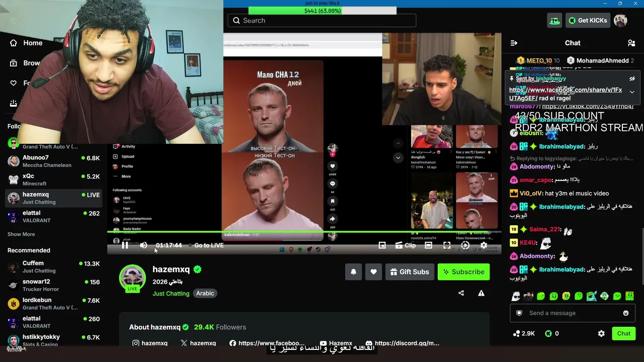The image size is (644, 362).
Task: Open KE4U's username in chat
Action: coord(528,243)
